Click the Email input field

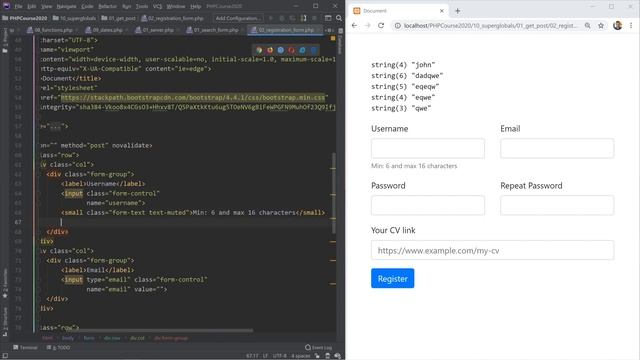(557, 149)
